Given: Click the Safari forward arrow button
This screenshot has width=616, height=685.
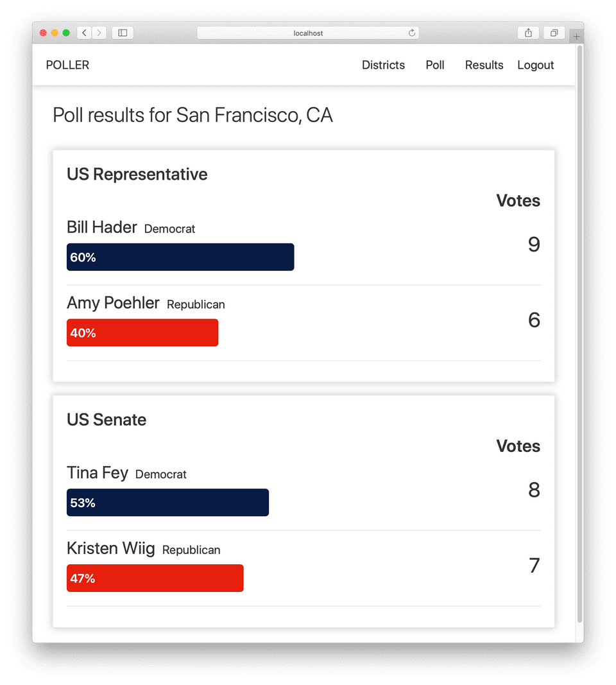Looking at the screenshot, I should [x=99, y=33].
